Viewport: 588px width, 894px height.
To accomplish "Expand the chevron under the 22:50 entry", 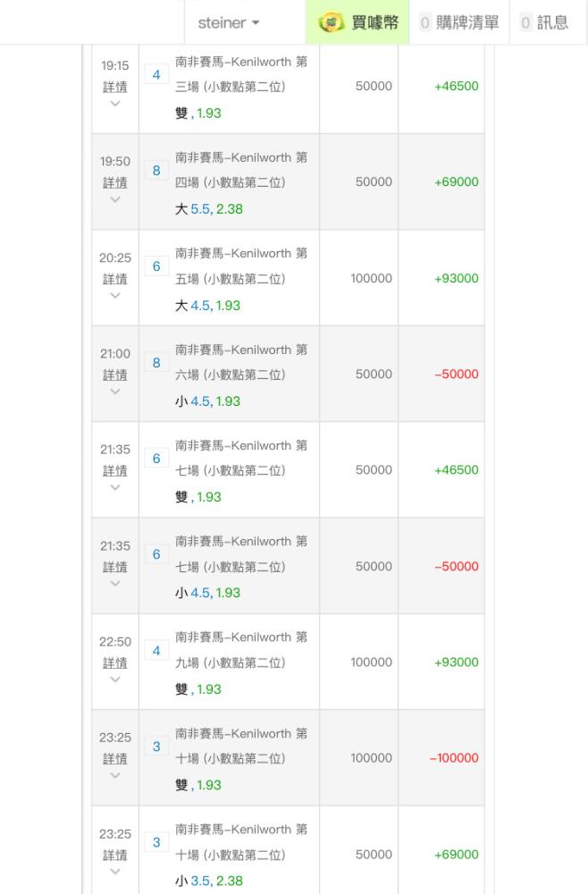I will click(115, 679).
